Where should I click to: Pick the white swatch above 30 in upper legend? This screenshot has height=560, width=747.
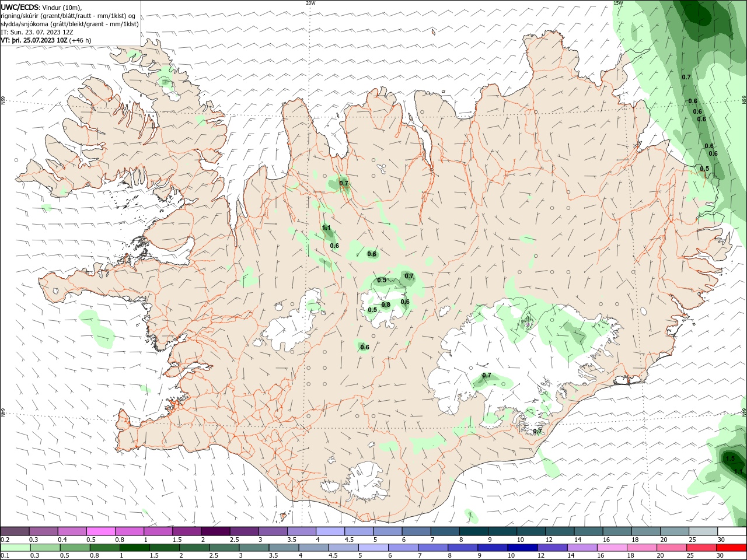[x=731, y=531]
